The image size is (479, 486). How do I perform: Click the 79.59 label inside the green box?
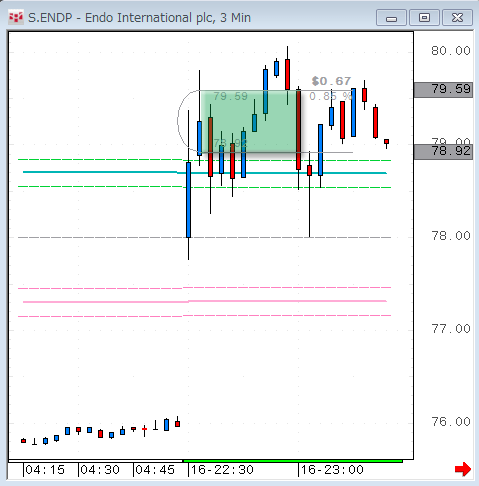230,97
